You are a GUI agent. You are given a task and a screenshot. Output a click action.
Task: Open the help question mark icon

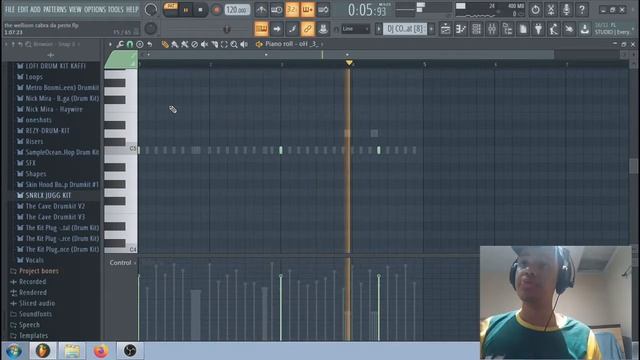click(x=582, y=9)
